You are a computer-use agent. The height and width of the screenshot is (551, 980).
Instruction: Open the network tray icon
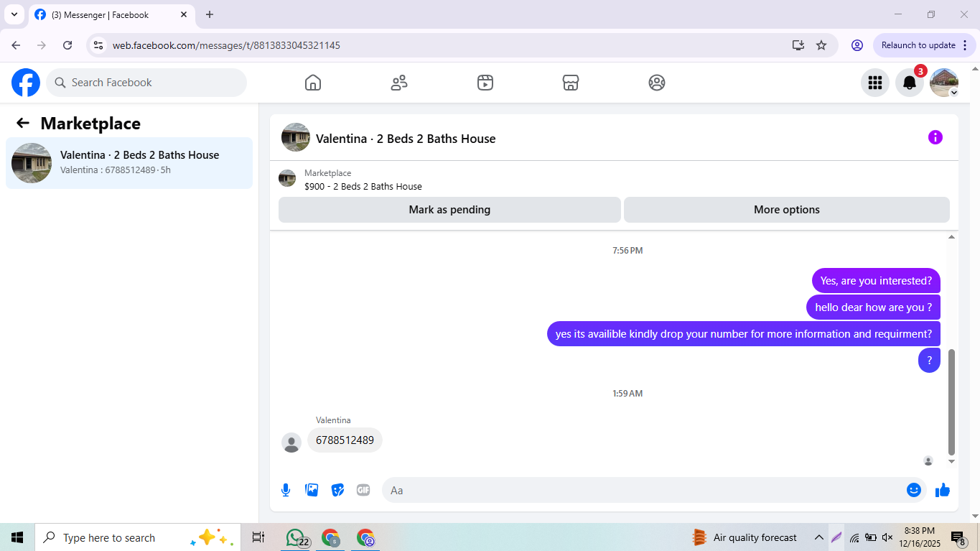coord(854,537)
